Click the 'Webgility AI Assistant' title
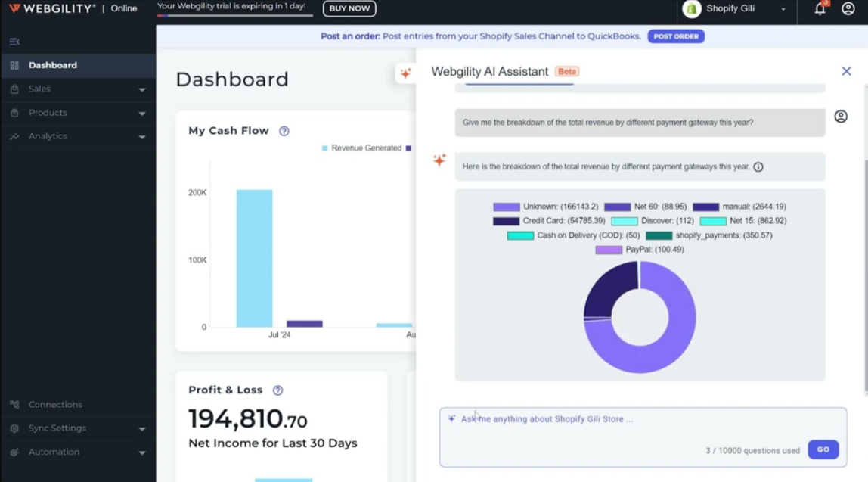Image resolution: width=868 pixels, height=482 pixels. coord(490,71)
